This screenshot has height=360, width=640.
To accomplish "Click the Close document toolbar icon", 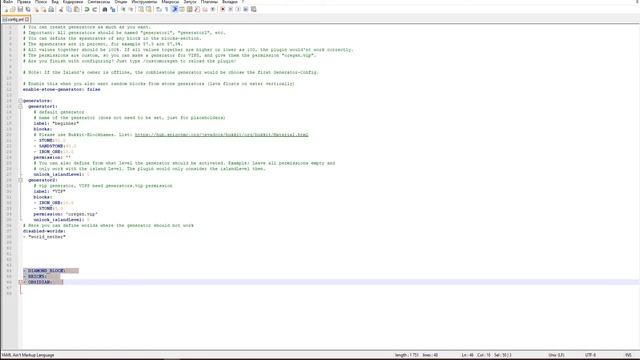I will pos(37,9).
